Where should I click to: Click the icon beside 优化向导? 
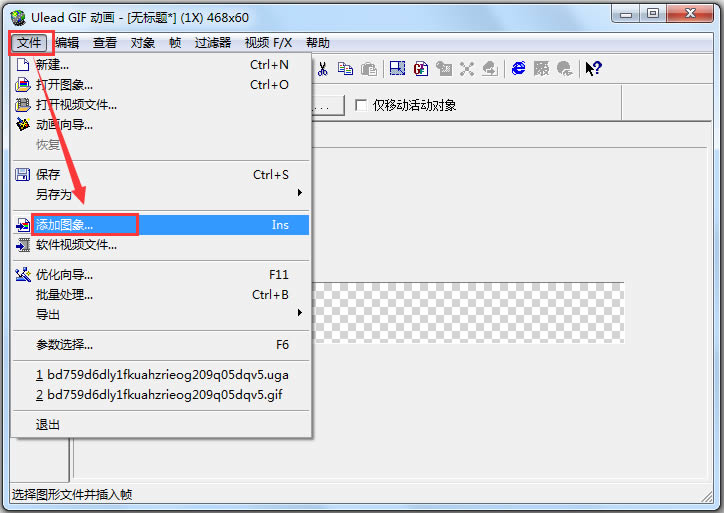(23, 275)
